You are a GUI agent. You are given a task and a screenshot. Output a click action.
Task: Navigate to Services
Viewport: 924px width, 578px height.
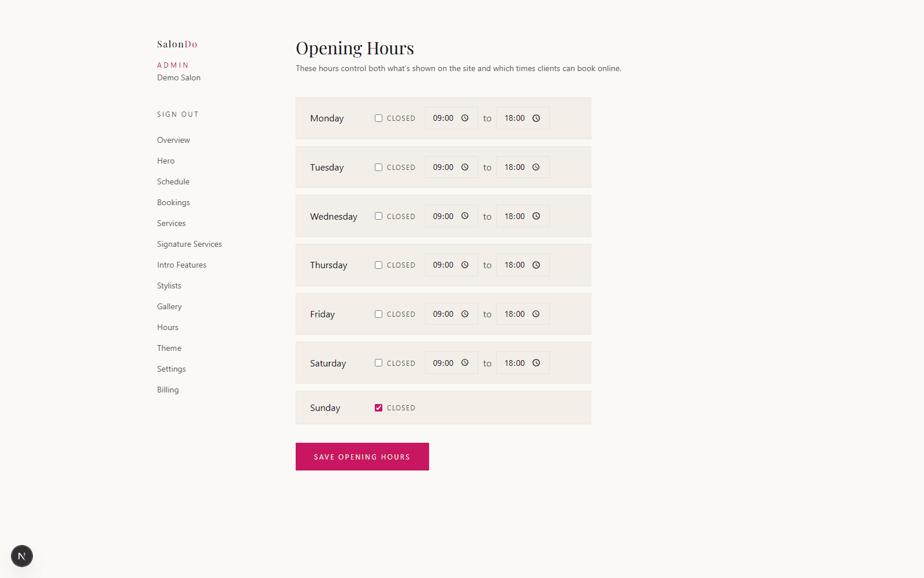(x=172, y=223)
